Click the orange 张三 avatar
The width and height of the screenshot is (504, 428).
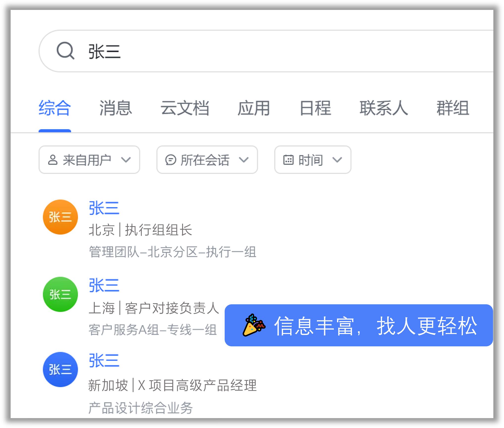point(60,216)
